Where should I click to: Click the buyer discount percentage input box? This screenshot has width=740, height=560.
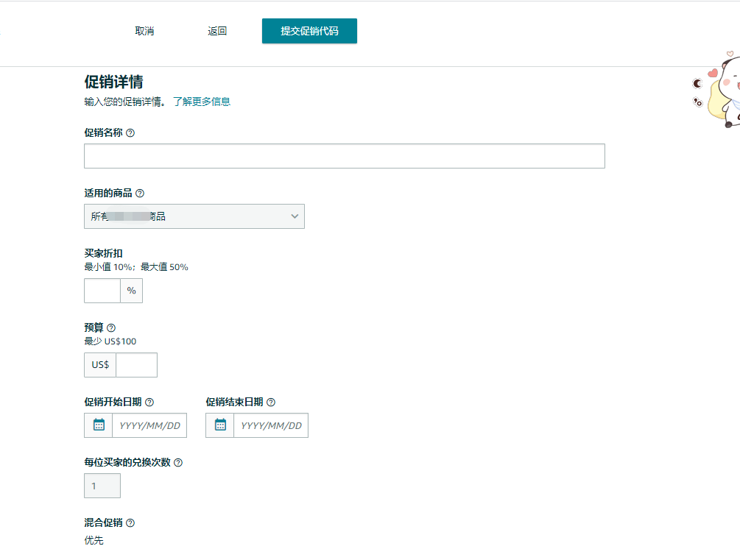pos(102,291)
